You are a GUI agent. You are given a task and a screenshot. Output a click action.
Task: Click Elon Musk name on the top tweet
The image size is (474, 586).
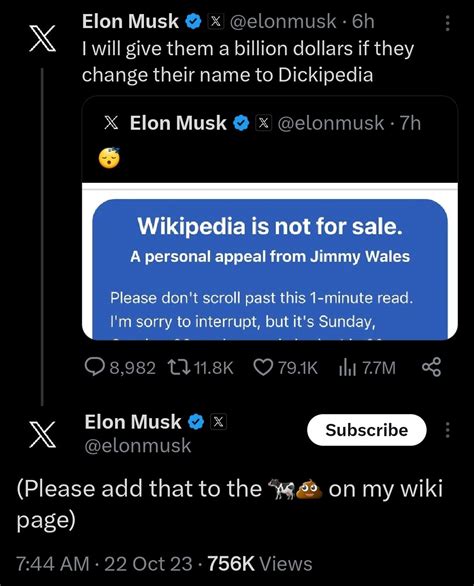(x=130, y=21)
